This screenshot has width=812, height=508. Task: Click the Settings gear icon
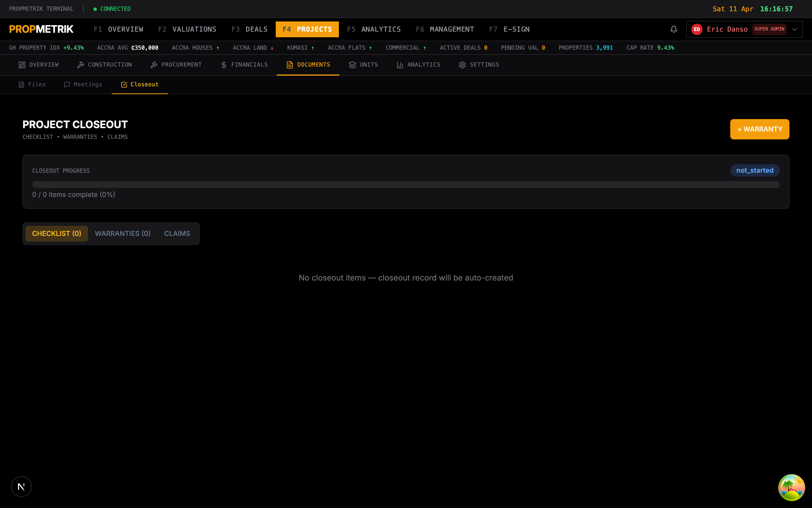462,65
